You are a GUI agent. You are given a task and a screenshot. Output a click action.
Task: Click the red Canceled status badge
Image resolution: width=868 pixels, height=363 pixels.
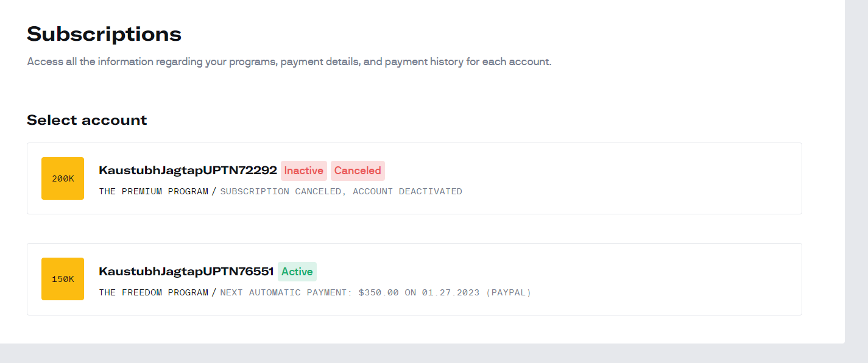click(x=358, y=171)
